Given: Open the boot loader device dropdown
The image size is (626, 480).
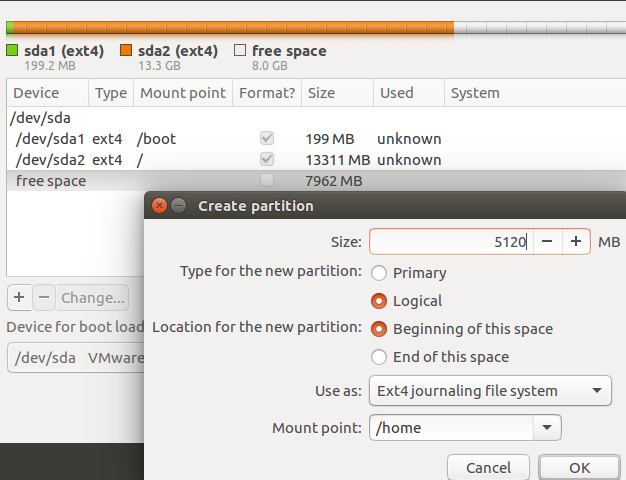Looking at the screenshot, I should click(x=75, y=357).
